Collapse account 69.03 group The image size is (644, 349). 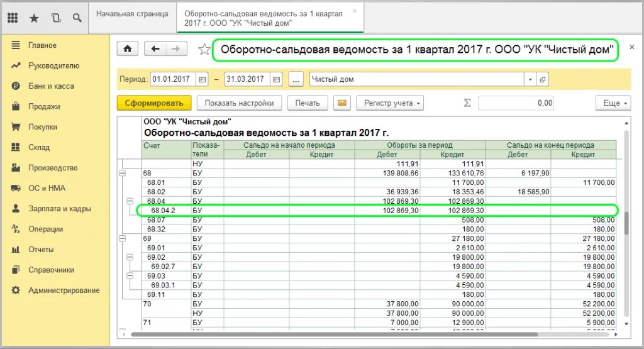(x=130, y=276)
